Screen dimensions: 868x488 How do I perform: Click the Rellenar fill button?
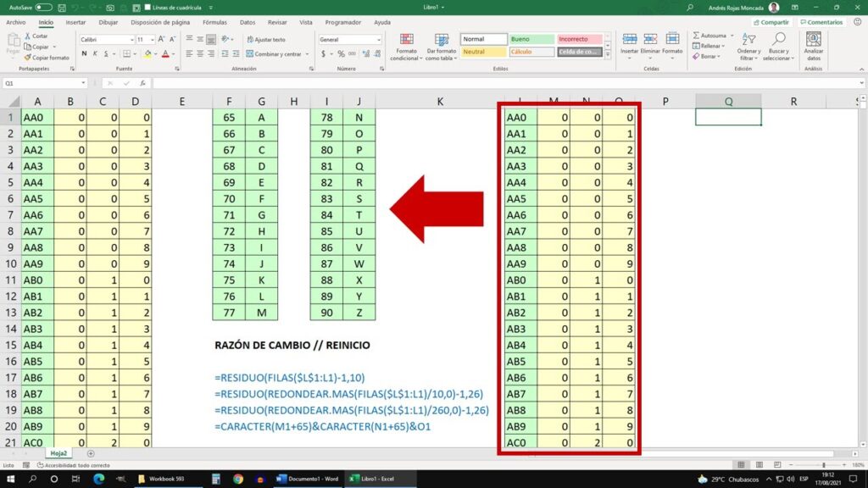tap(708, 46)
